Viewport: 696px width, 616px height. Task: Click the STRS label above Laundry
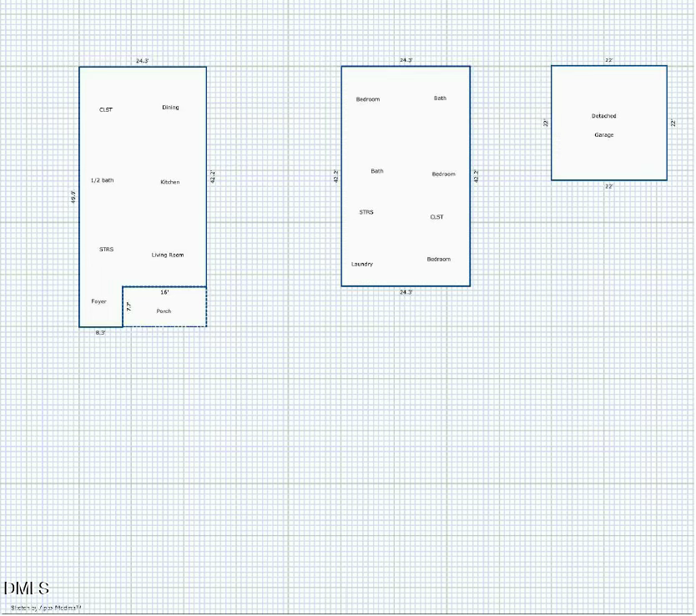pyautogui.click(x=366, y=212)
